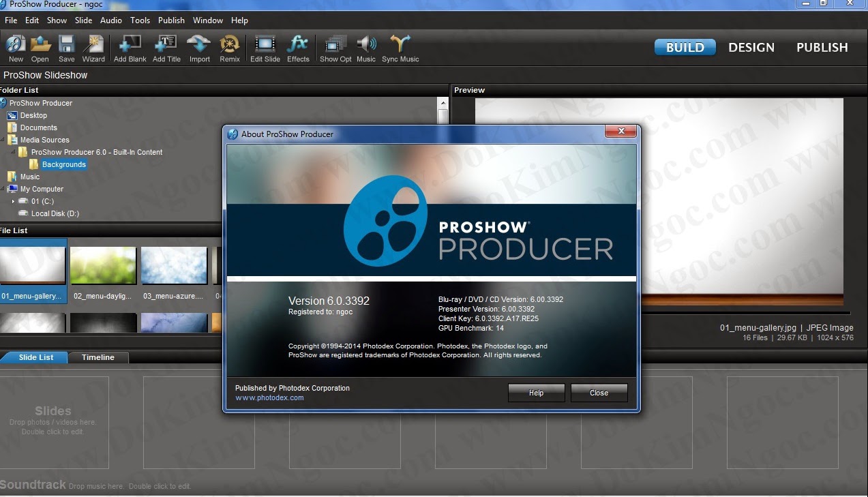The image size is (868, 497).
Task: Click the Remix toolbar icon
Action: tap(230, 48)
